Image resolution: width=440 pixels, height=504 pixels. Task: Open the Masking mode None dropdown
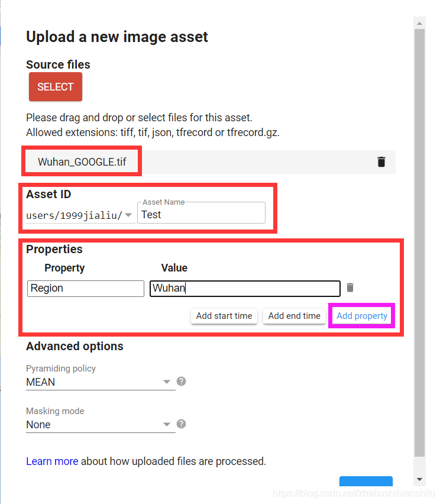click(101, 425)
